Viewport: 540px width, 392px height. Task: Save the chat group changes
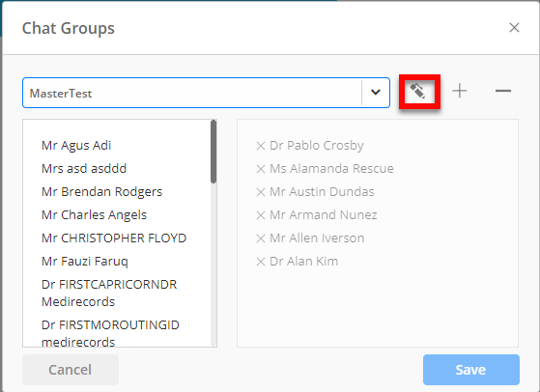coord(471,370)
